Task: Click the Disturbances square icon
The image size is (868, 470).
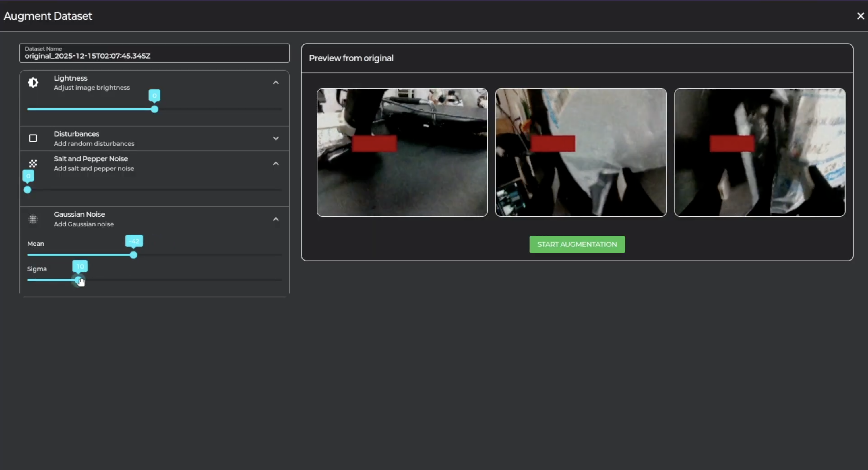Action: point(33,138)
